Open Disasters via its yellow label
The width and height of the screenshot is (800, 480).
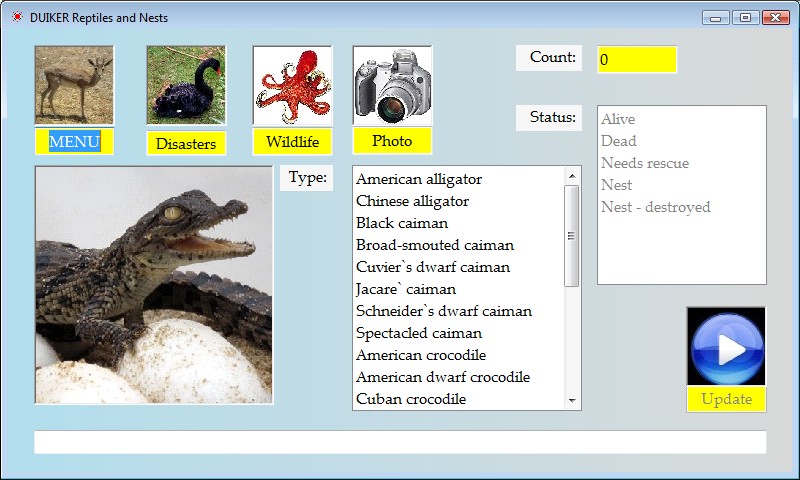point(186,144)
